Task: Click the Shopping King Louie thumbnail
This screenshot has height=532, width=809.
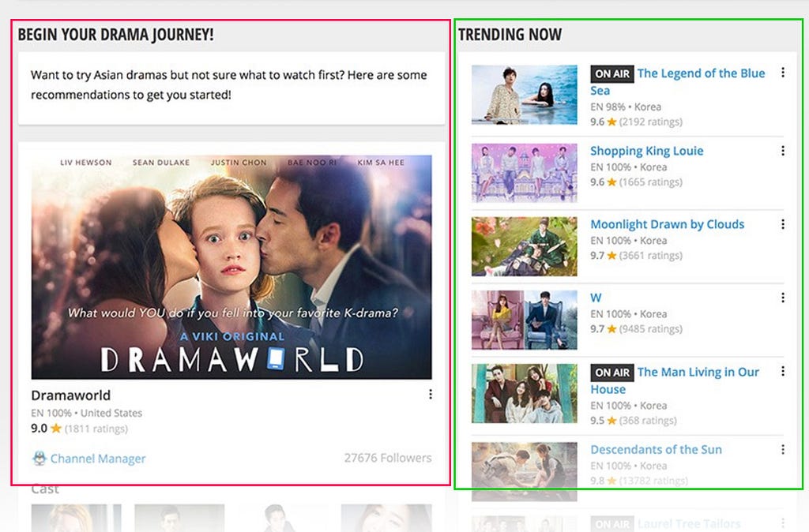Action: tap(525, 173)
